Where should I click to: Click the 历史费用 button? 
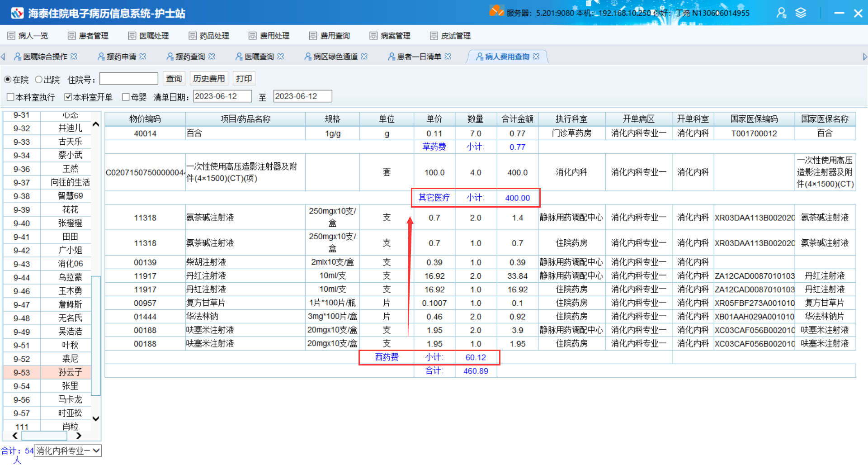coord(209,79)
